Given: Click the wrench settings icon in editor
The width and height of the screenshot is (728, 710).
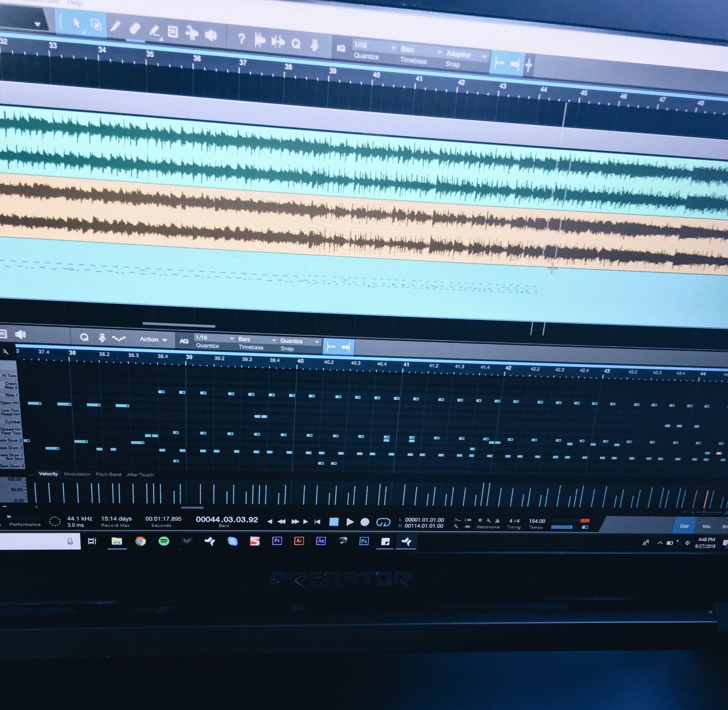Looking at the screenshot, I should [5, 351].
